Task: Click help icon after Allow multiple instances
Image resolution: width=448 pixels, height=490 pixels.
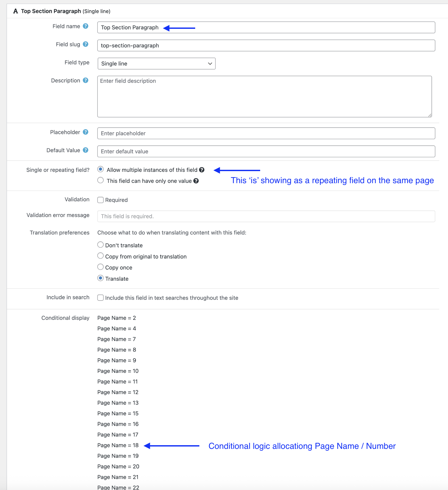Action: point(202,170)
